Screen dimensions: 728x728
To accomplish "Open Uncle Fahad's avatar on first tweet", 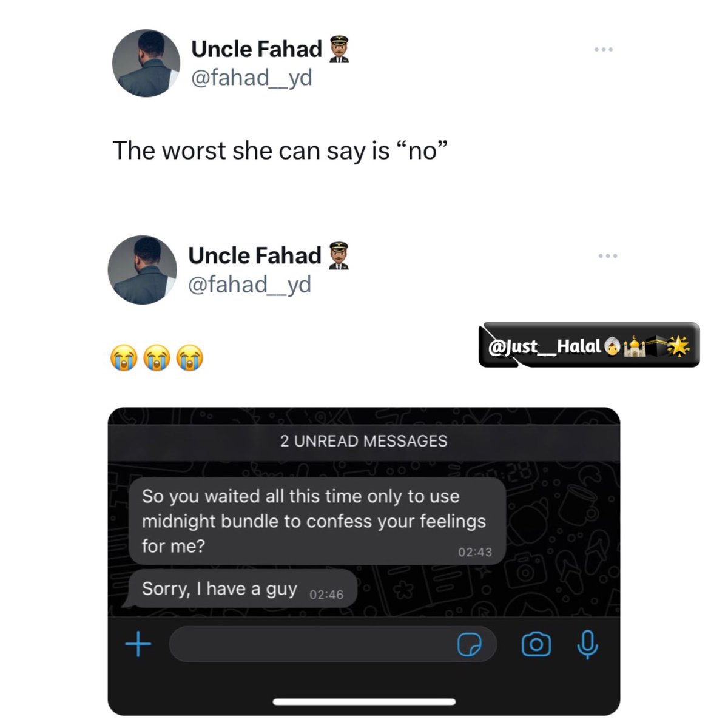I will click(146, 63).
